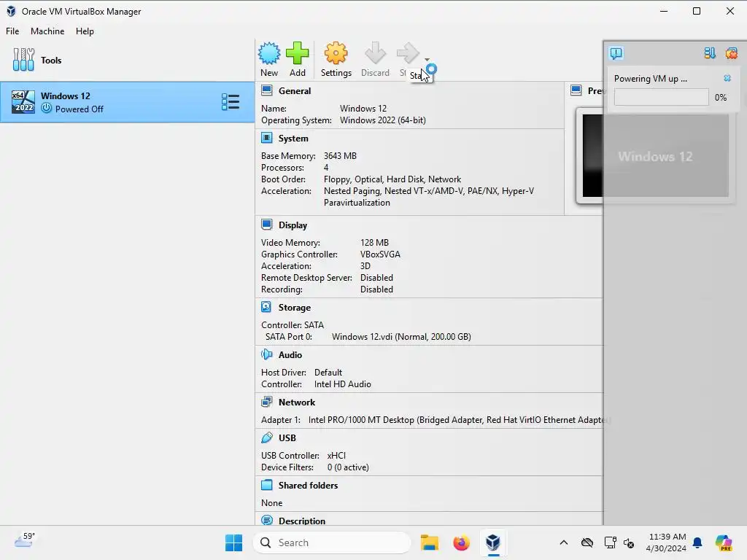This screenshot has width=747, height=560.
Task: Show hidden system tray icons chevron
Action: pos(564,542)
